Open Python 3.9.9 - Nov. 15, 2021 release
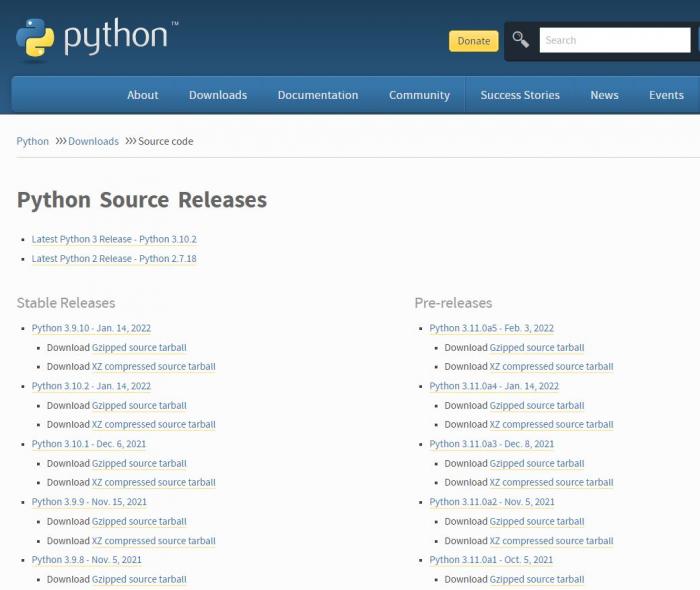 tap(89, 502)
